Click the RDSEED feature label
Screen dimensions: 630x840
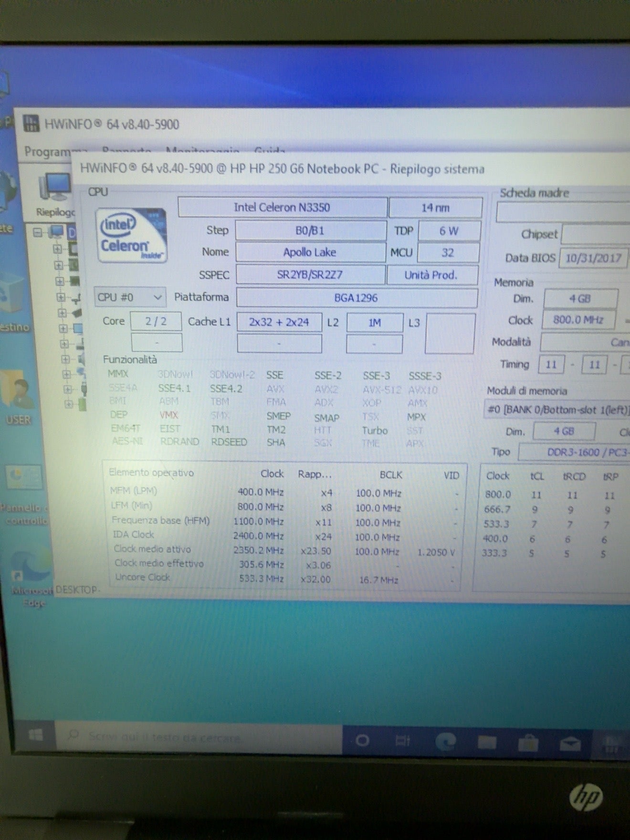click(229, 442)
